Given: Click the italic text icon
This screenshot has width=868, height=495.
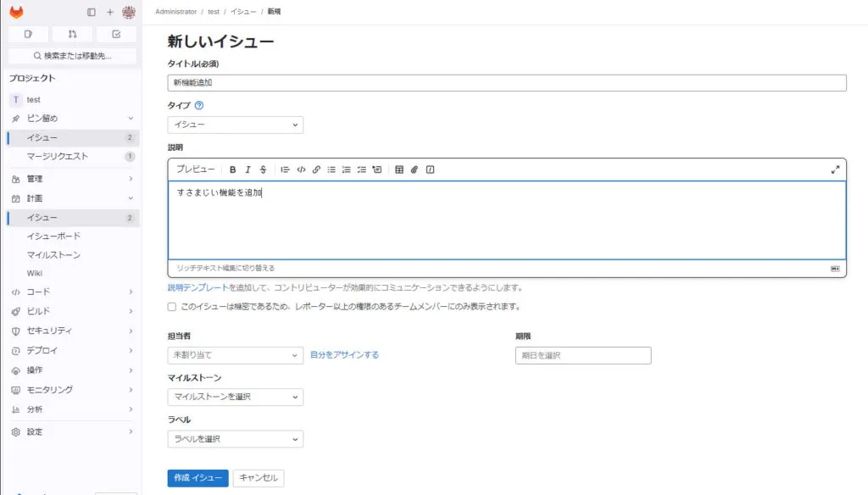Looking at the screenshot, I should pos(248,170).
